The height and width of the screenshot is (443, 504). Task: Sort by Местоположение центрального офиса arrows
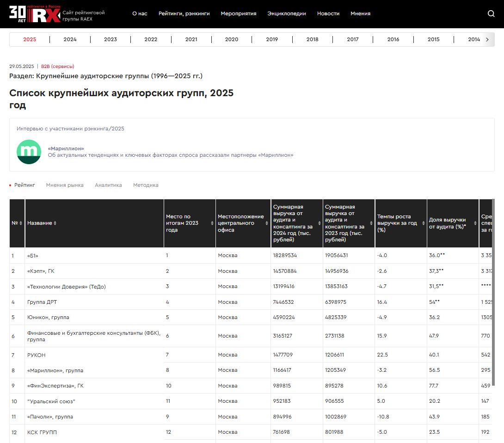[x=267, y=223]
